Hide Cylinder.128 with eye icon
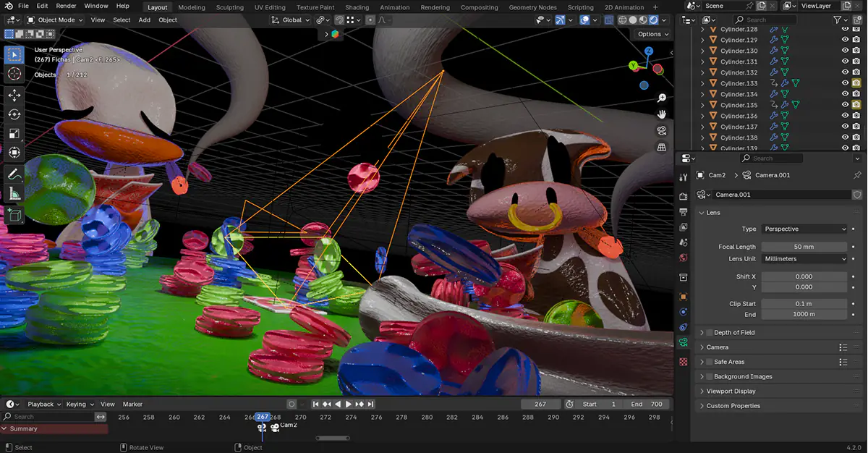The height and width of the screenshot is (453, 868). tap(845, 29)
